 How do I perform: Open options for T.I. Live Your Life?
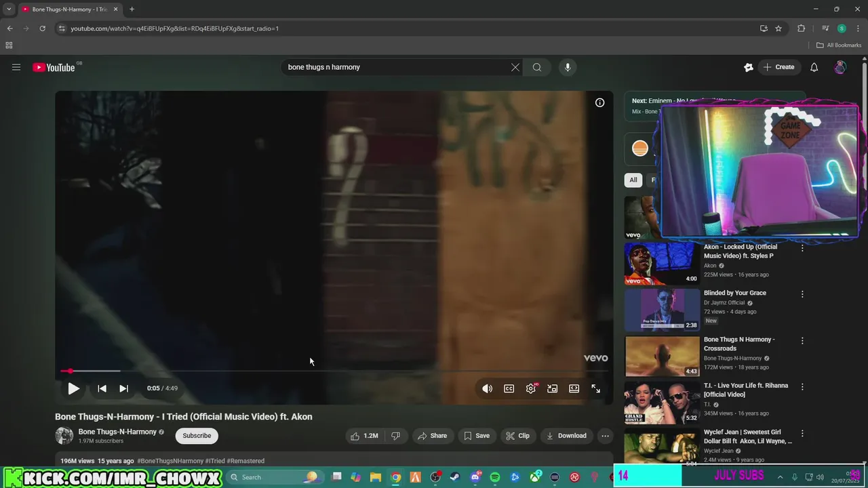point(802,386)
